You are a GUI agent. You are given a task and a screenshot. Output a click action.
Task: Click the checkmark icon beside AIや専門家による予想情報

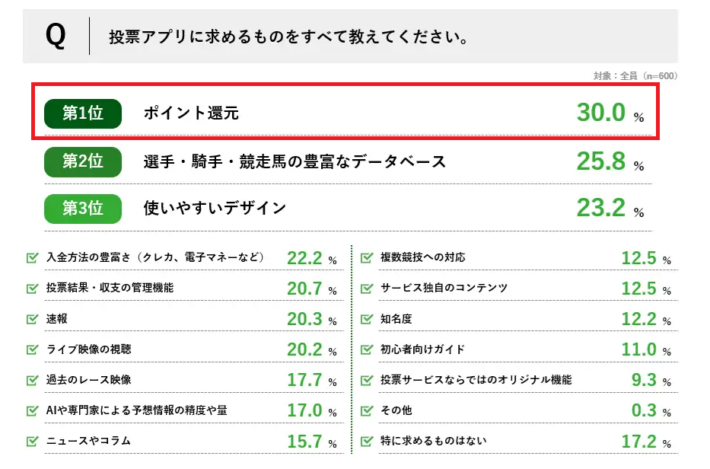32,410
